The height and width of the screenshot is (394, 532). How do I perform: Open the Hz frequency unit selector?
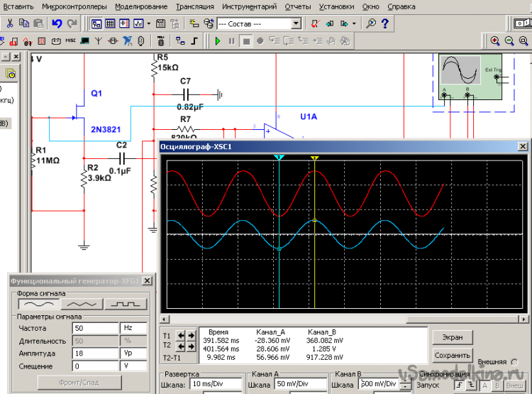point(133,329)
